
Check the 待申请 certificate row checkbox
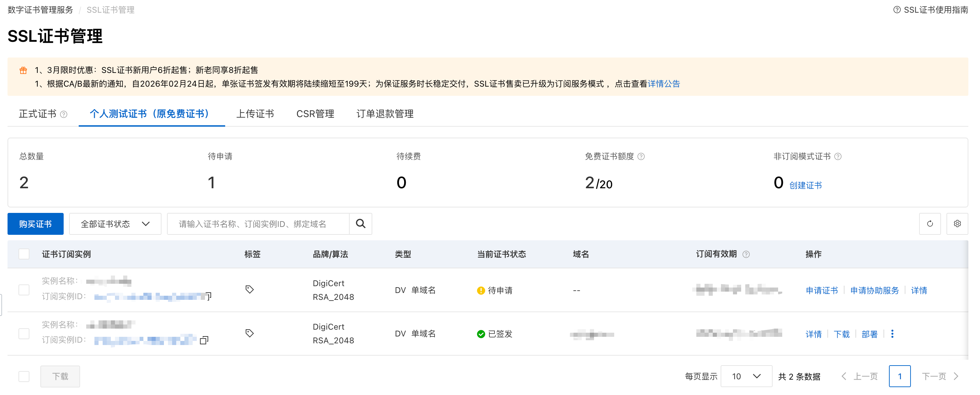24,290
